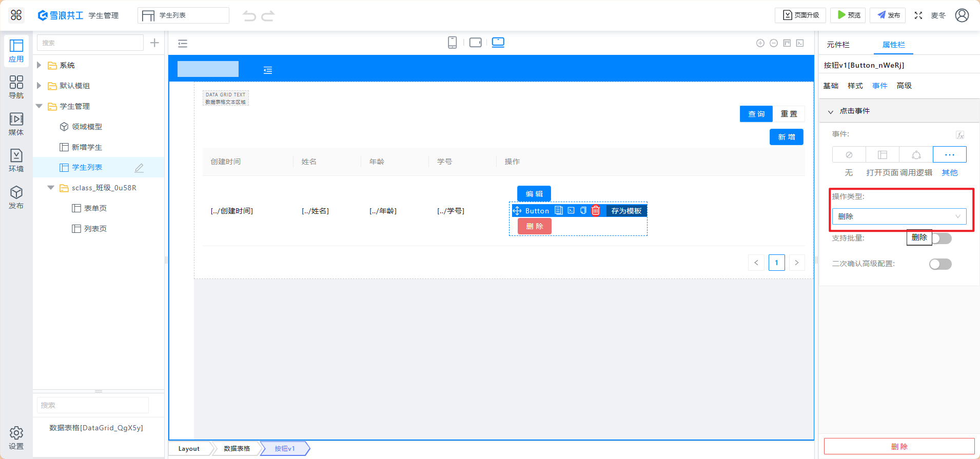This screenshot has width=980, height=459.
Task: Open the app grid icon at top-left
Action: pos(16,15)
